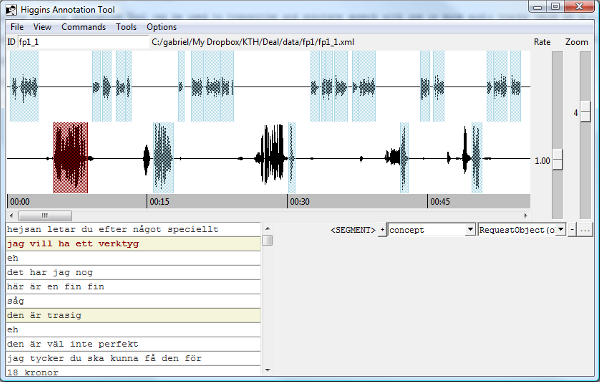Select row 'jag tycker du ska kunna få den för'
The width and height of the screenshot is (600, 382).
tap(133, 358)
